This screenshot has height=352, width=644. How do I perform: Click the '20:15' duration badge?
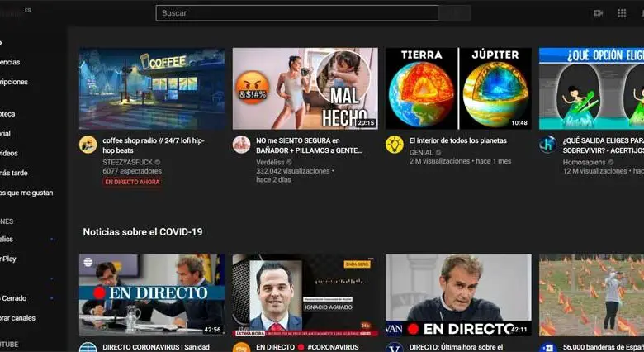click(366, 123)
